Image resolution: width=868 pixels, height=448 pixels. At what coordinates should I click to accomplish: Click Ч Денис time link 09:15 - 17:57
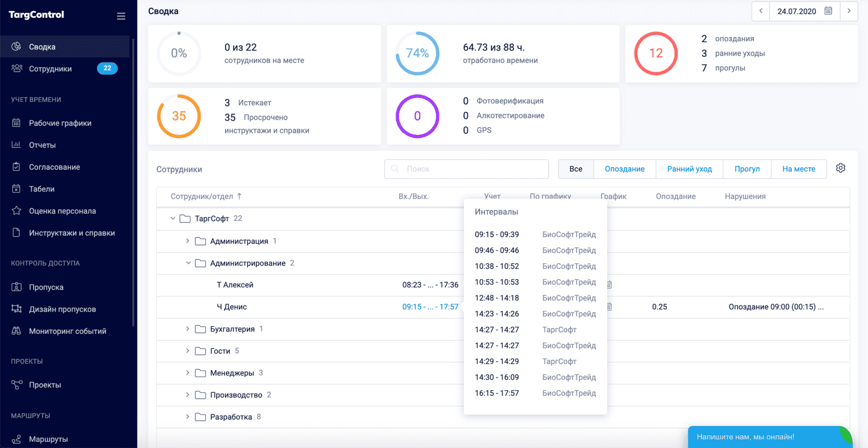click(430, 307)
